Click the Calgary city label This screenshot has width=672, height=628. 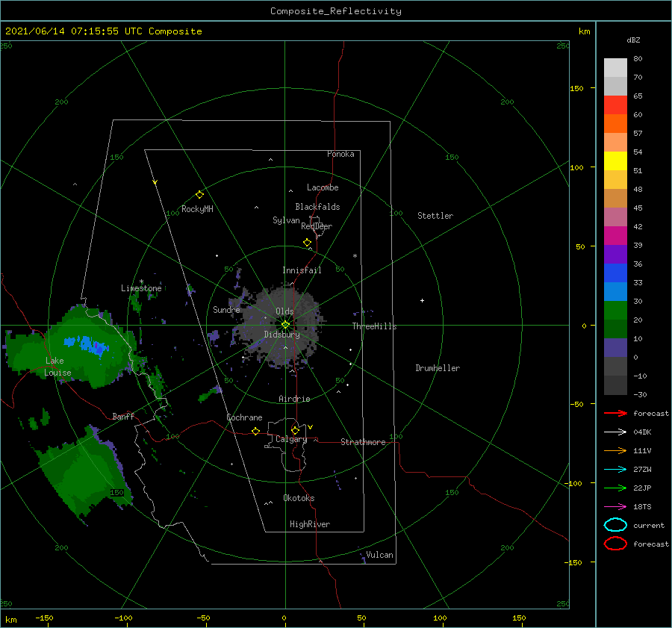291,439
